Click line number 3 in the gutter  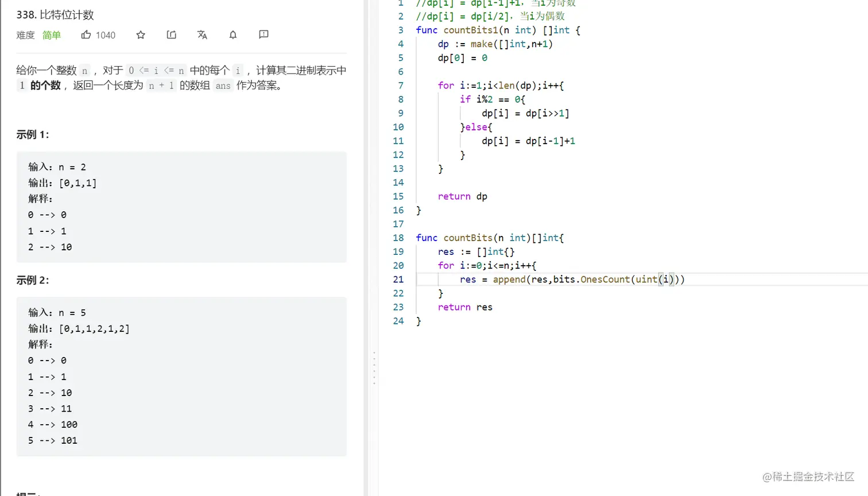[x=401, y=30]
